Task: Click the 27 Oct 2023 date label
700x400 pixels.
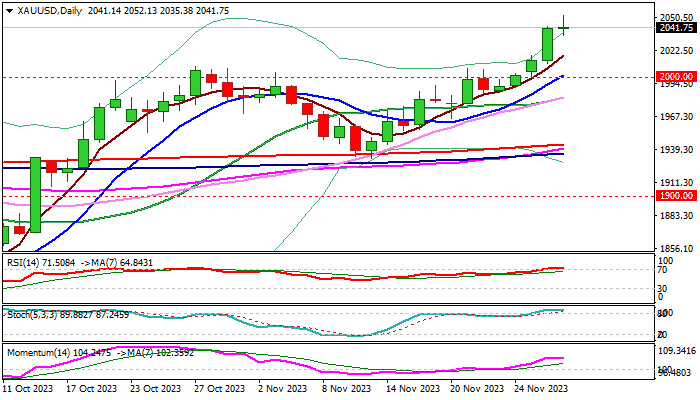Action: pos(221,389)
